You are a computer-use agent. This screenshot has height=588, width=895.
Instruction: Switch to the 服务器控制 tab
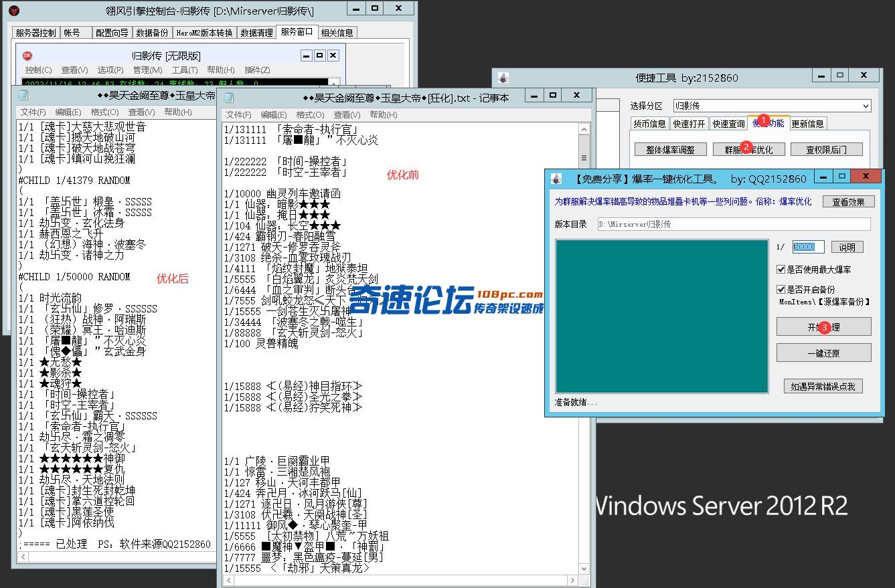(x=35, y=33)
